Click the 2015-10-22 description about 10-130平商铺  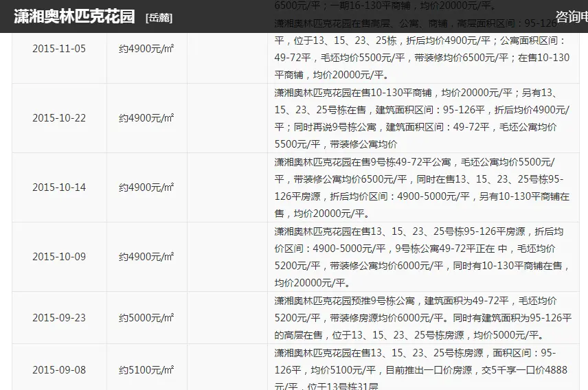pyautogui.click(x=422, y=118)
